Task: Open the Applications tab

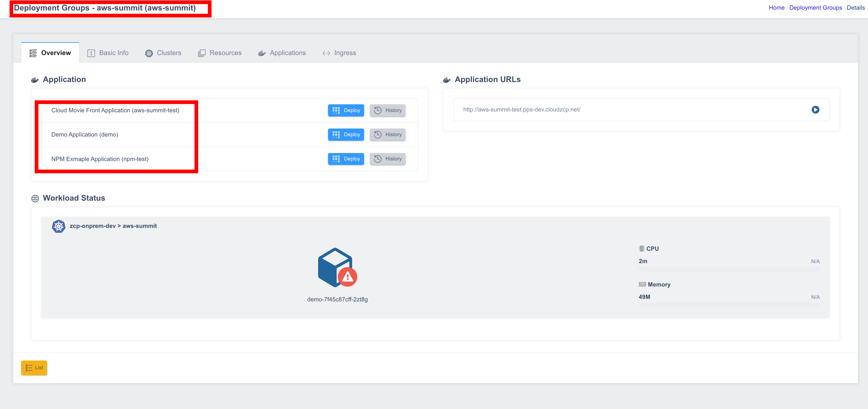Action: point(282,53)
